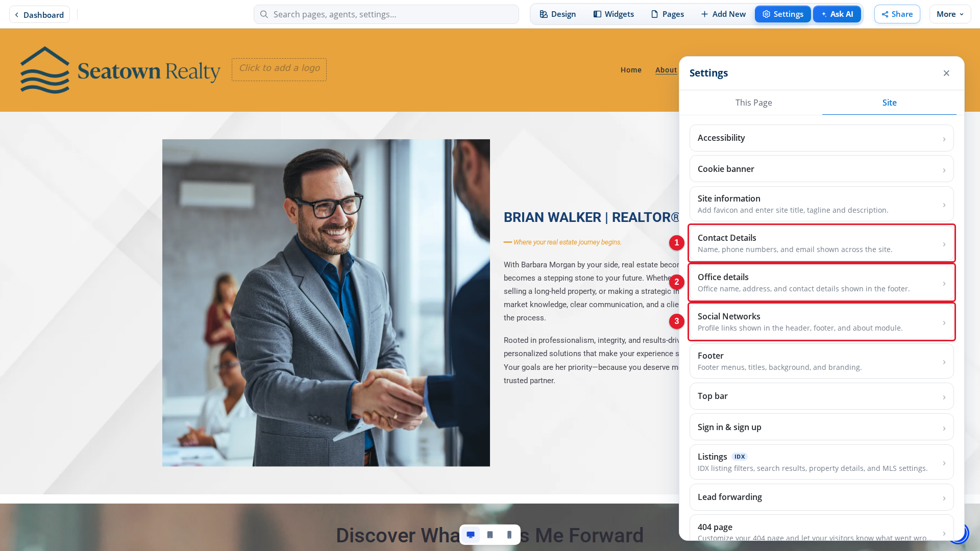Close the Settings panel
The width and height of the screenshot is (980, 551).
[x=946, y=73]
